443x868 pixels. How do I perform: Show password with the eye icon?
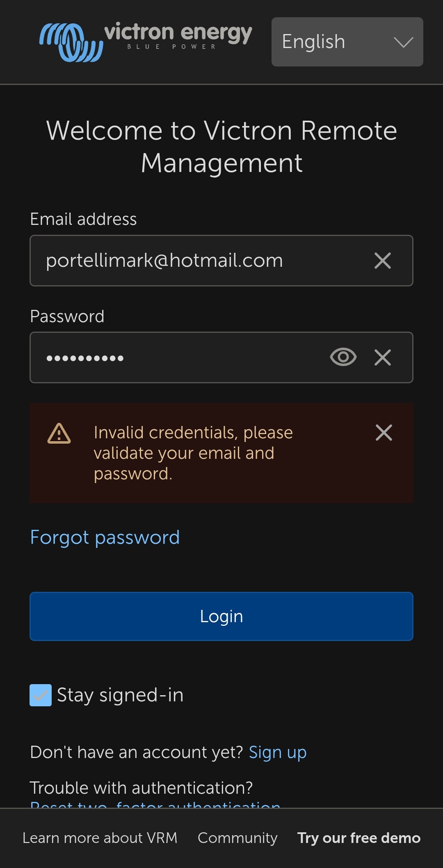click(x=343, y=357)
